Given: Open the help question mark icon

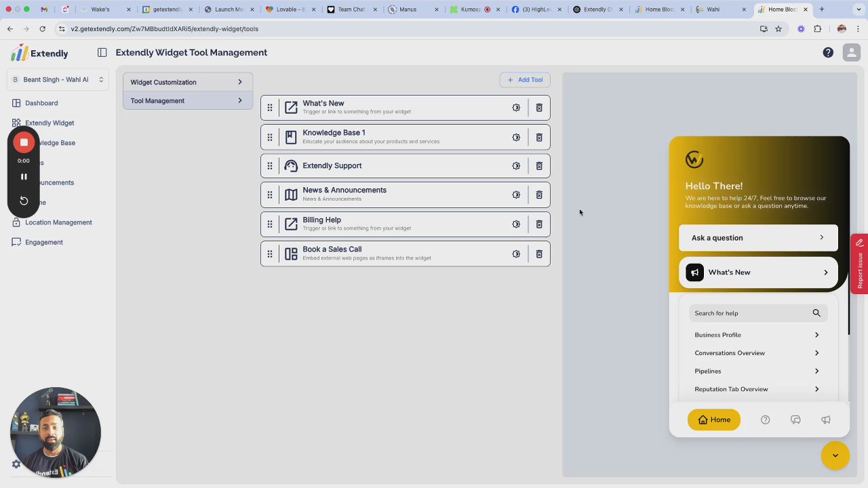Looking at the screenshot, I should click(x=828, y=52).
